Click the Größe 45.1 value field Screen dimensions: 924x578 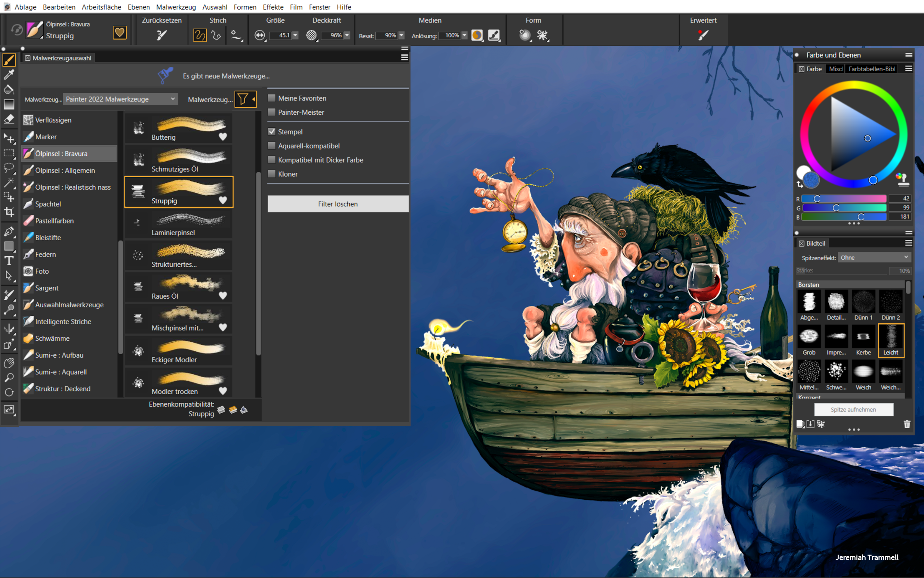click(280, 35)
